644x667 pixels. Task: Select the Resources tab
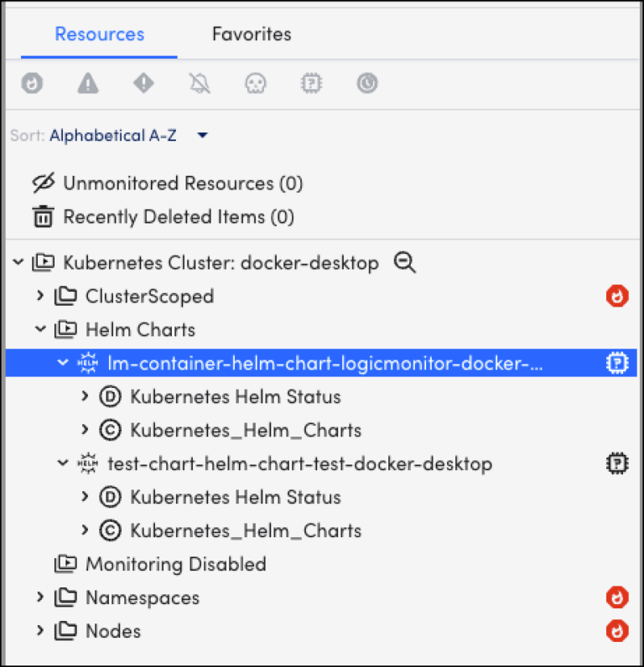[100, 34]
